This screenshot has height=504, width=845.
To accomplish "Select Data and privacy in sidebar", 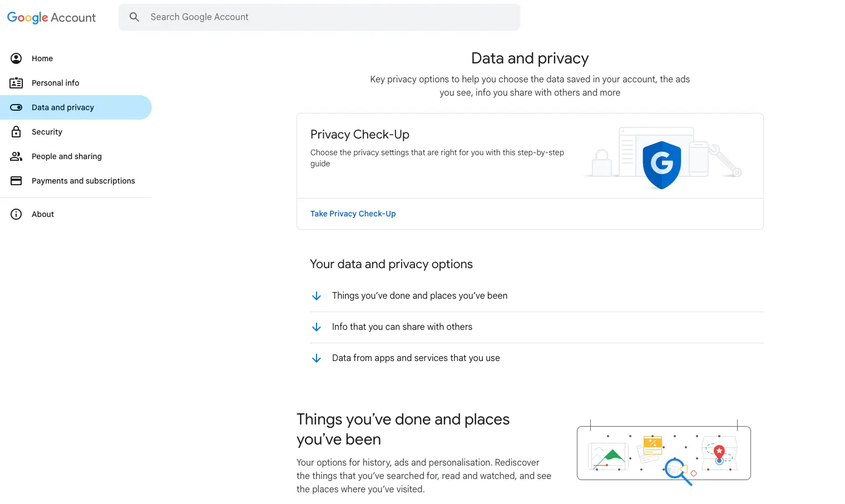I will [x=76, y=107].
